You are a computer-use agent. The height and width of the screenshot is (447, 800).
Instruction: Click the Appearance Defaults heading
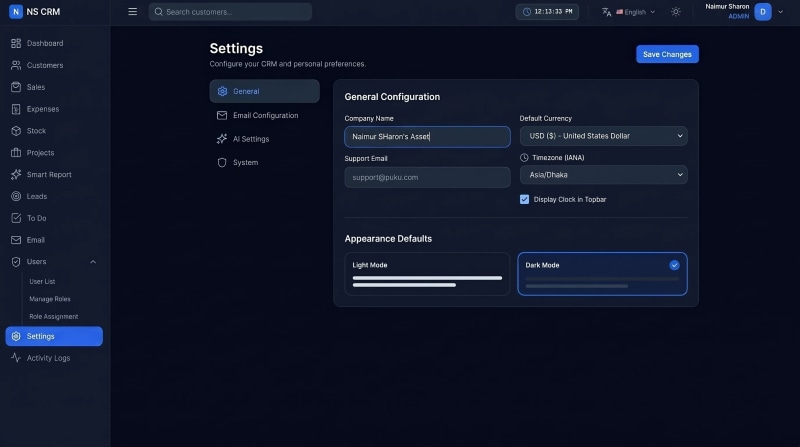(388, 239)
